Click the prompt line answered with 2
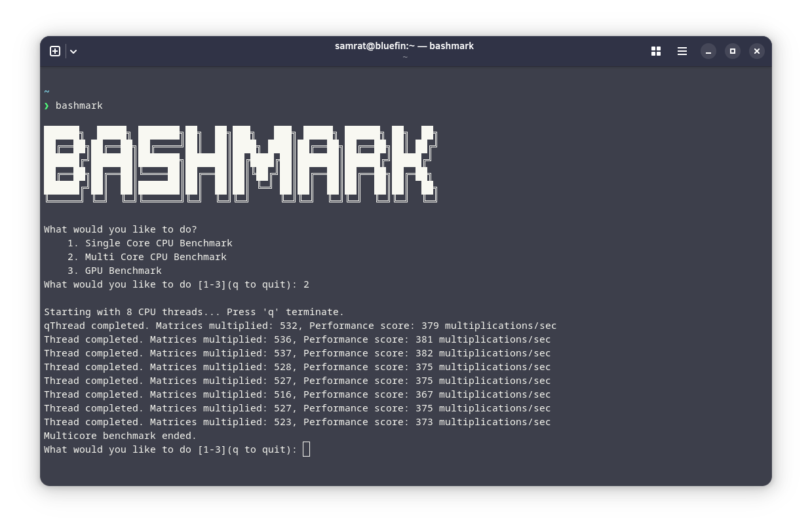812x530 pixels. (x=176, y=284)
